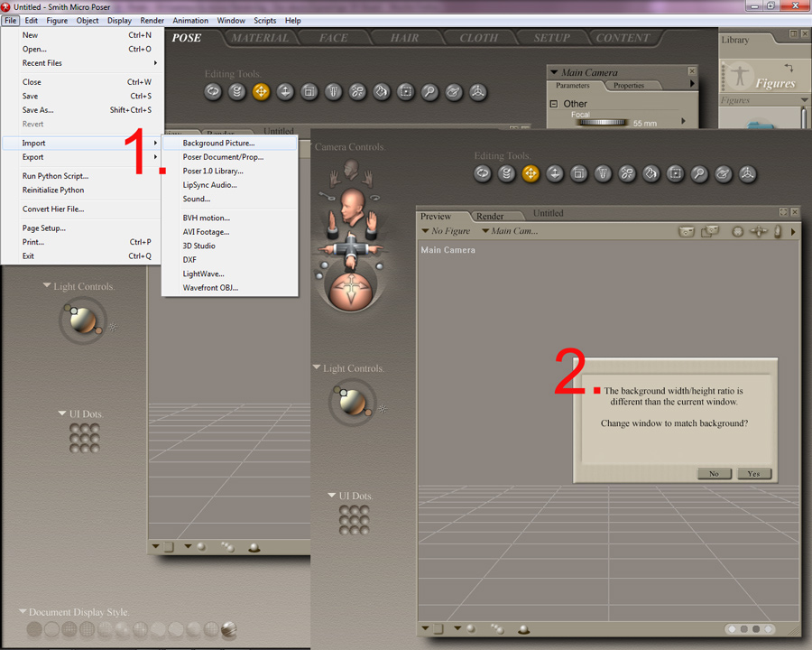
Task: Click the light globe in the left Light Controls
Action: pos(83,320)
